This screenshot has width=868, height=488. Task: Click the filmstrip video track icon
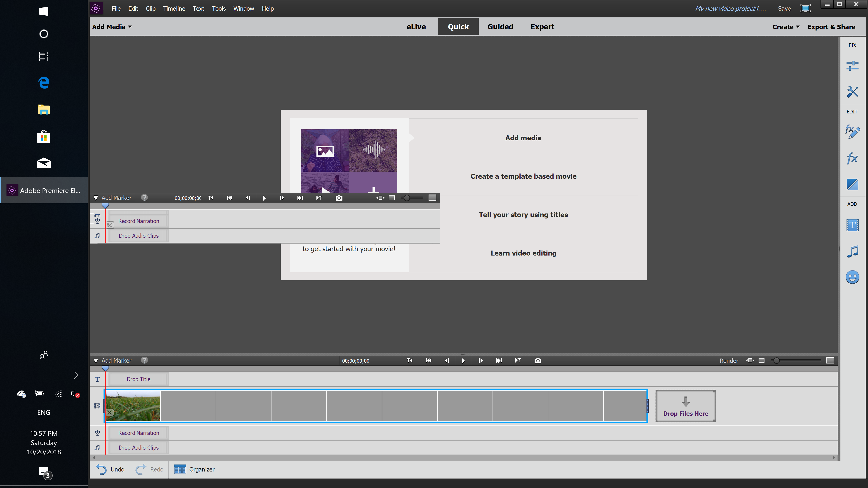tap(97, 406)
